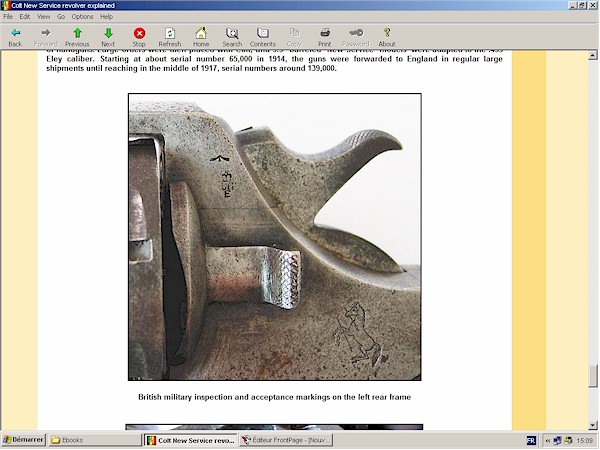Open the Edit menu

[25, 16]
